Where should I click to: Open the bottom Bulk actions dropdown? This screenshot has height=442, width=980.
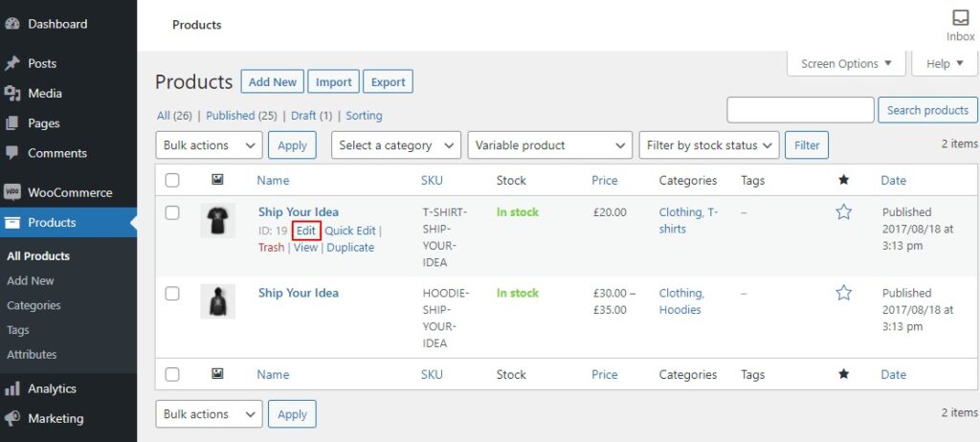coord(209,414)
